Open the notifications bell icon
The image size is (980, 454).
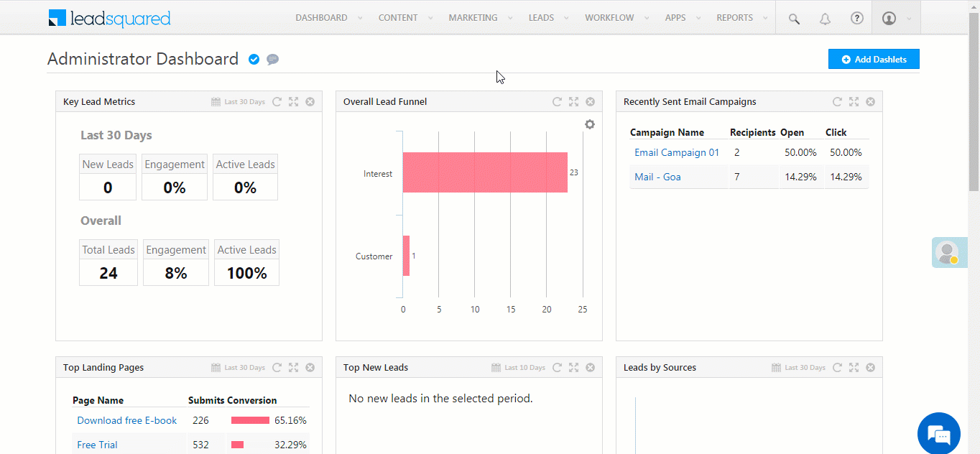(x=826, y=19)
